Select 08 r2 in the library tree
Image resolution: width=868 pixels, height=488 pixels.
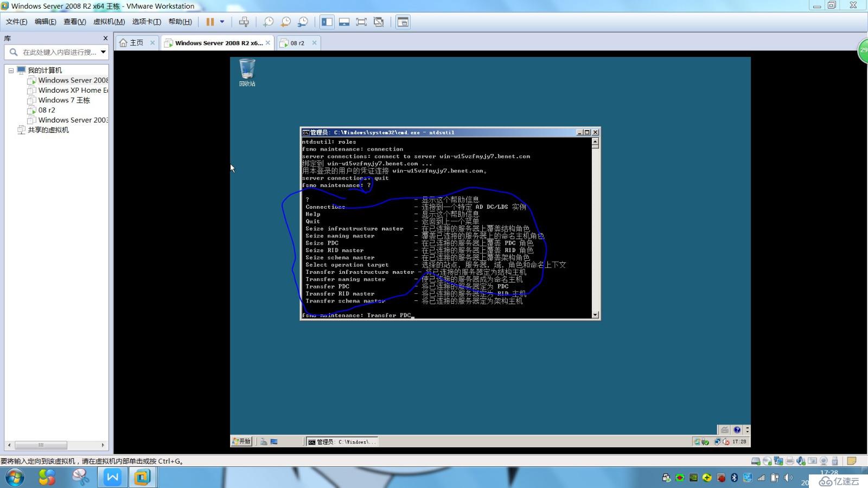(42, 110)
